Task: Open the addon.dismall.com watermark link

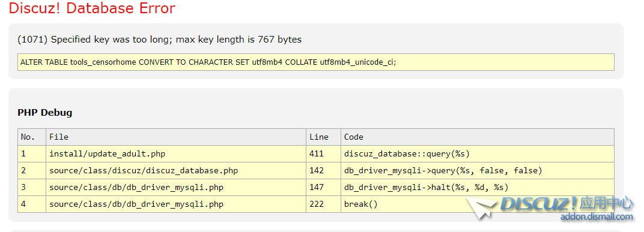Action: click(x=597, y=216)
